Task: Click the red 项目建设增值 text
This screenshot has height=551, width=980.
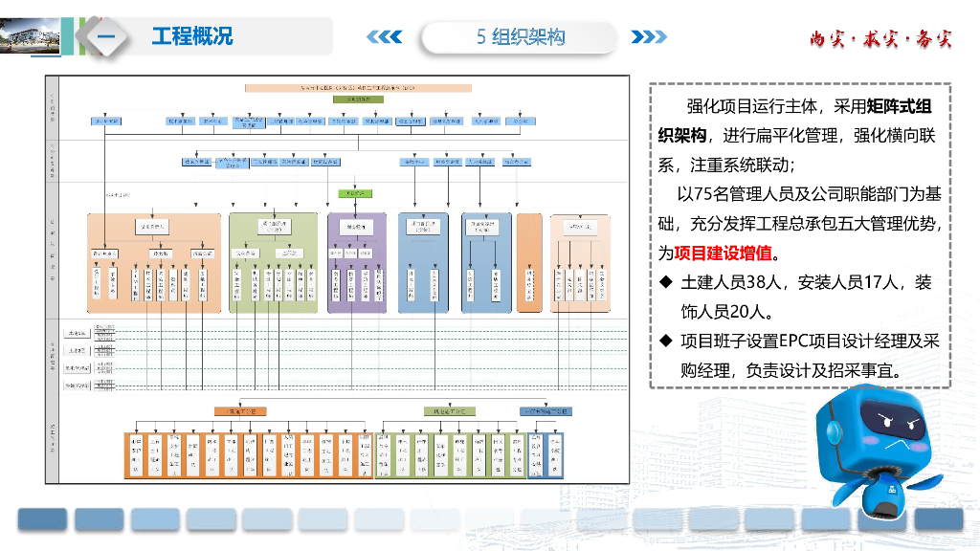Action: [723, 253]
